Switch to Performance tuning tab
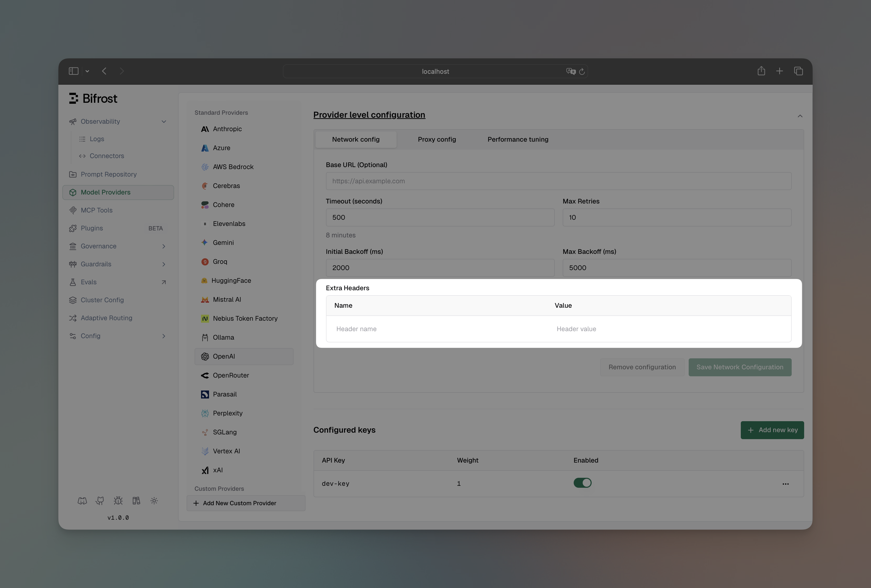 (518, 139)
